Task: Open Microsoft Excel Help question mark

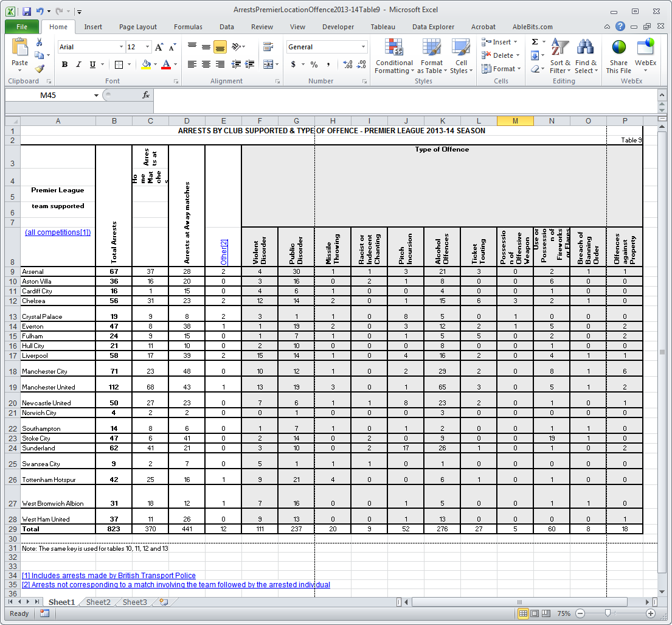Action: tap(620, 27)
